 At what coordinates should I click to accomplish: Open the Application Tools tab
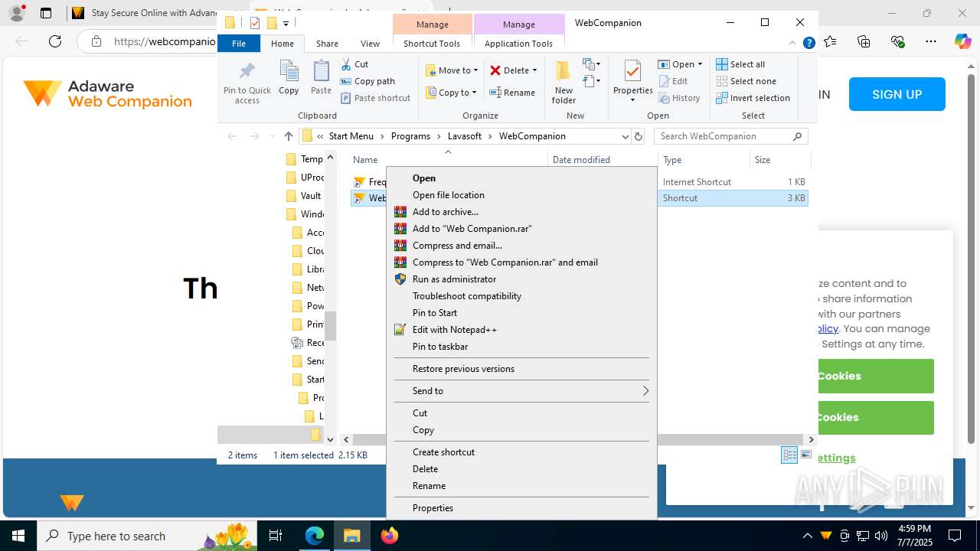518,44
